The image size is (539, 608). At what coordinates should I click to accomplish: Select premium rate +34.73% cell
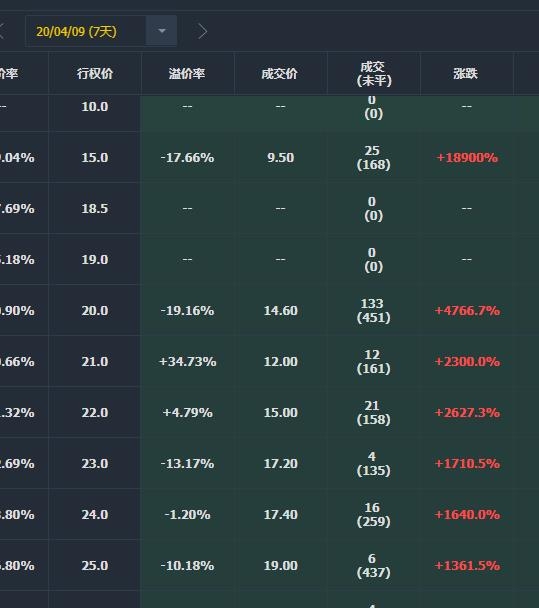tap(187, 361)
